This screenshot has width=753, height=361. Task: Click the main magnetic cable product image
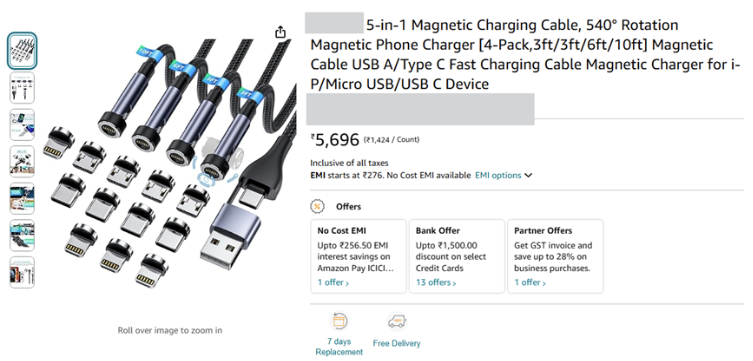[170, 163]
